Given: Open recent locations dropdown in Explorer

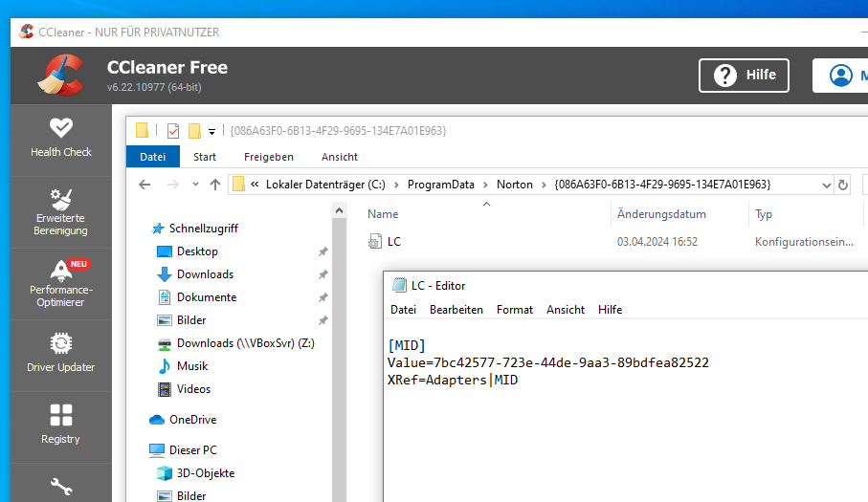Looking at the screenshot, I should pos(195,185).
